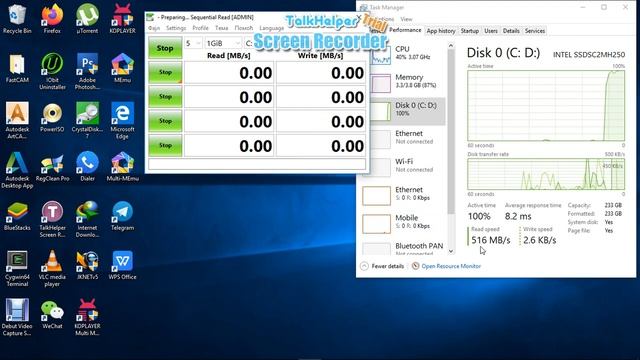Open the uTorrent desktop shortcut
The height and width of the screenshot is (360, 640).
point(87,19)
